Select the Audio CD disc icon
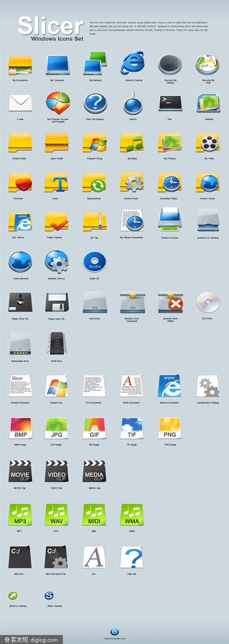 (95, 262)
